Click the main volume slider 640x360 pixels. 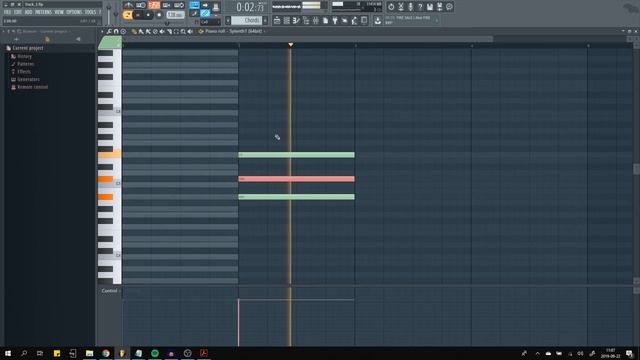pos(109,14)
